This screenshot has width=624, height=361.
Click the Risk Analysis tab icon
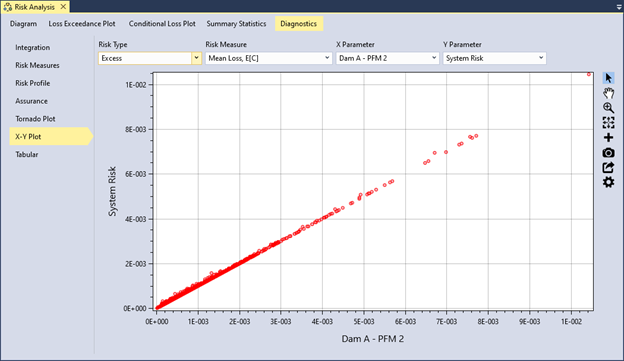tap(8, 7)
